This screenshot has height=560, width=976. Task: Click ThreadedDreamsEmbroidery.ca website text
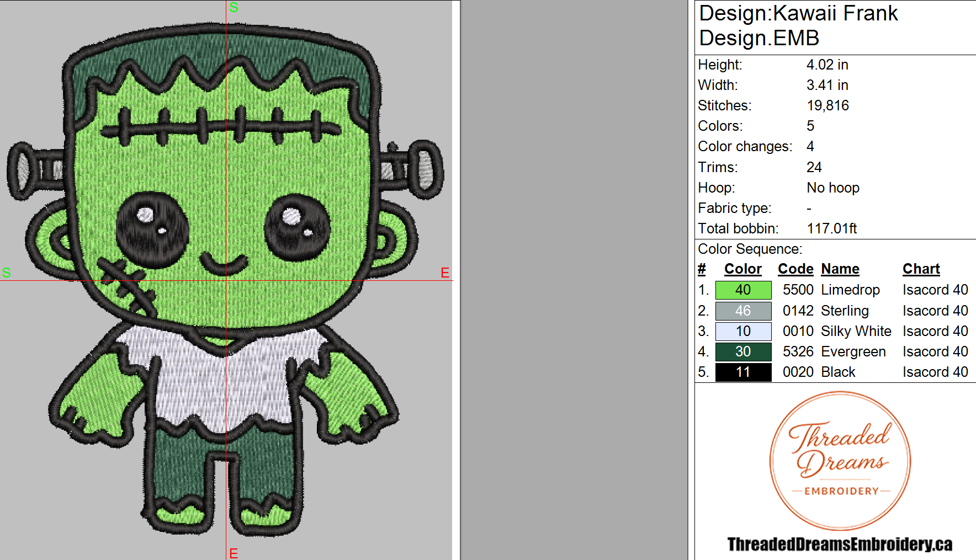(840, 545)
